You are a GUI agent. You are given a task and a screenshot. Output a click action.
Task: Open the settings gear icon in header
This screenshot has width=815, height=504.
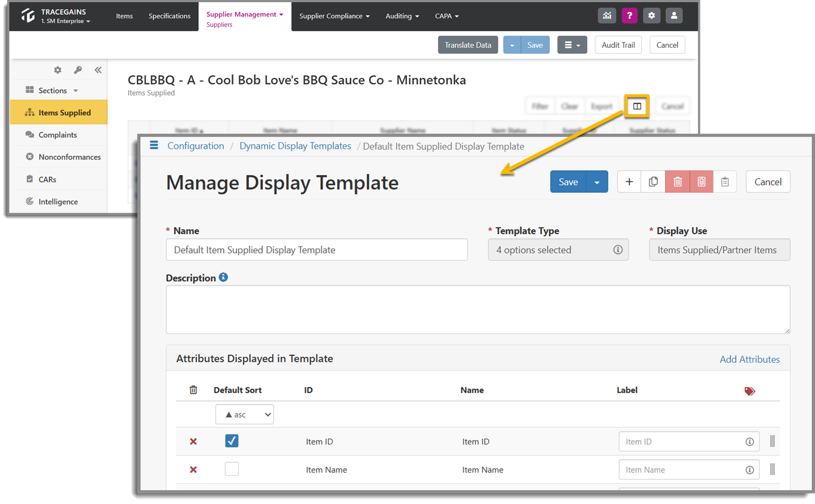[652, 16]
